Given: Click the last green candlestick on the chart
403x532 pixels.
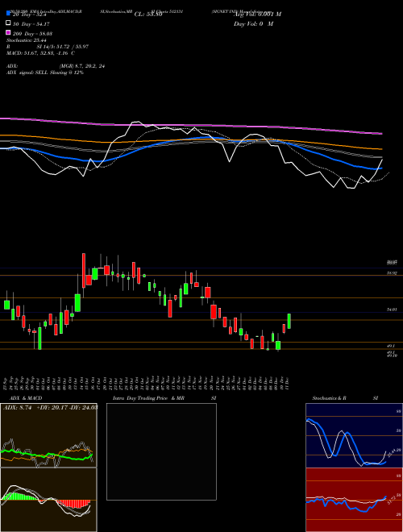Looking at the screenshot, I should pyautogui.click(x=289, y=321).
